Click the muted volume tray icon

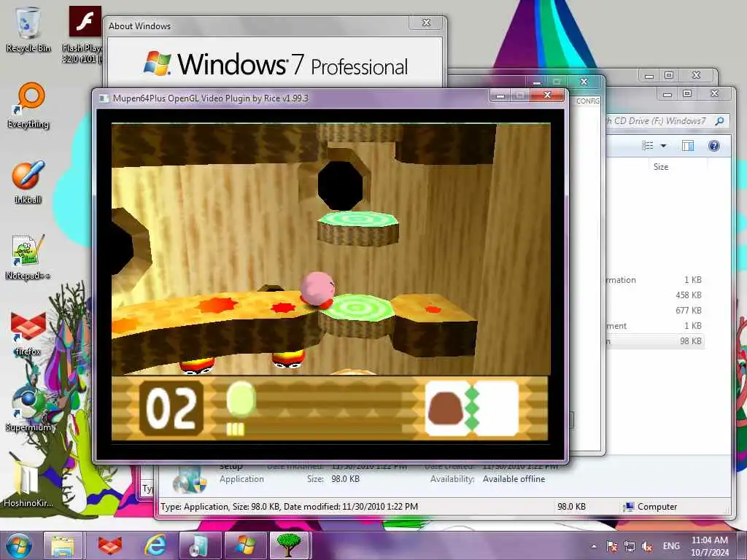[x=647, y=546]
